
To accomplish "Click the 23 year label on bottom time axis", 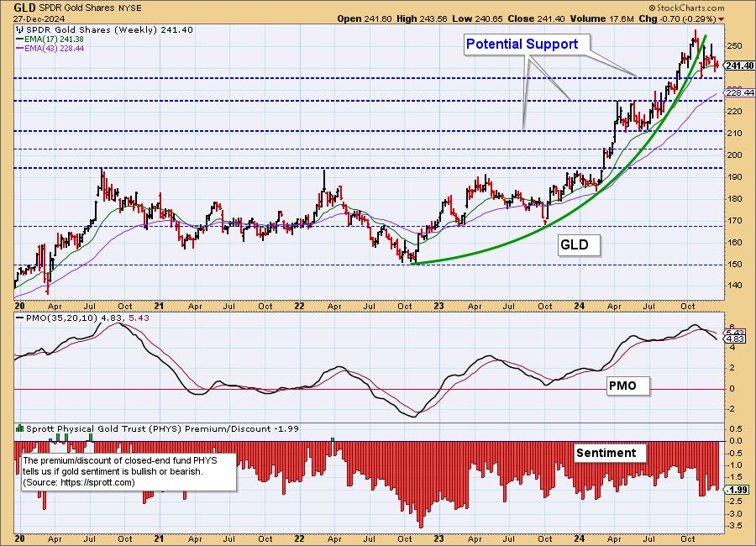I will point(438,538).
